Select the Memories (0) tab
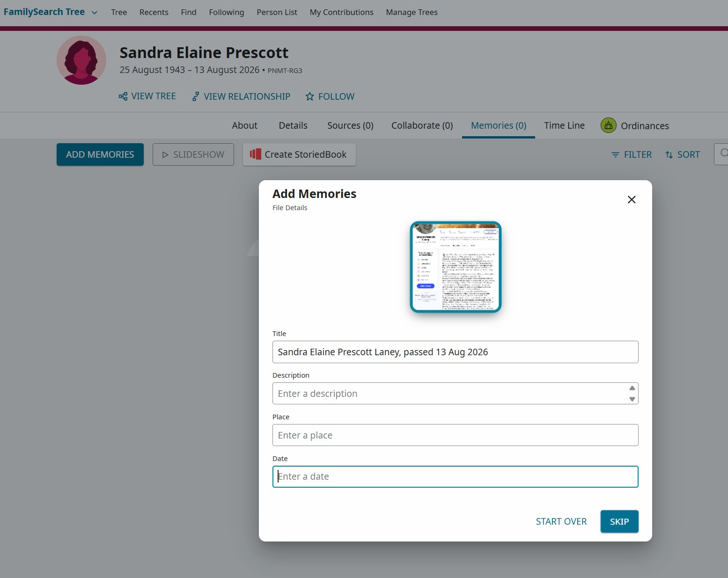The image size is (728, 578). 499,125
